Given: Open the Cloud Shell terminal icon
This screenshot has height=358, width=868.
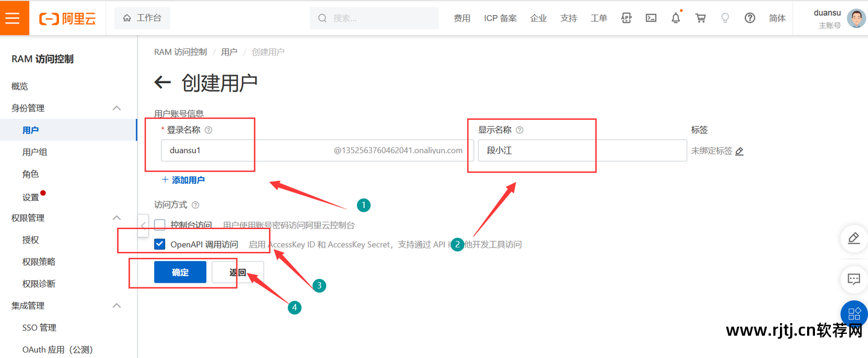Looking at the screenshot, I should click(x=651, y=18).
